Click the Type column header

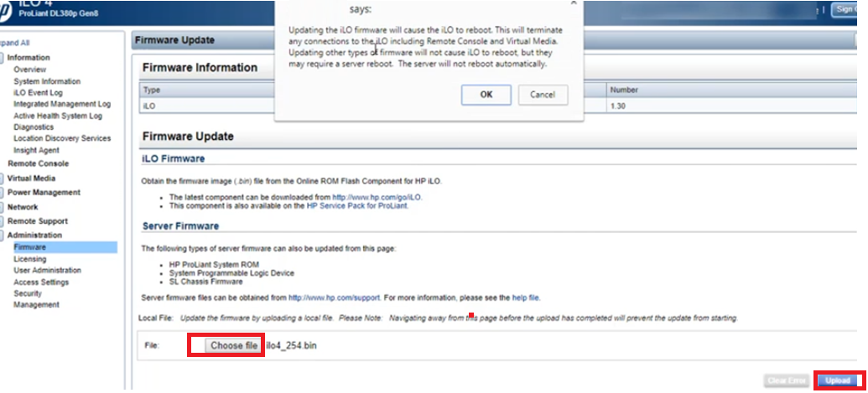tap(151, 90)
